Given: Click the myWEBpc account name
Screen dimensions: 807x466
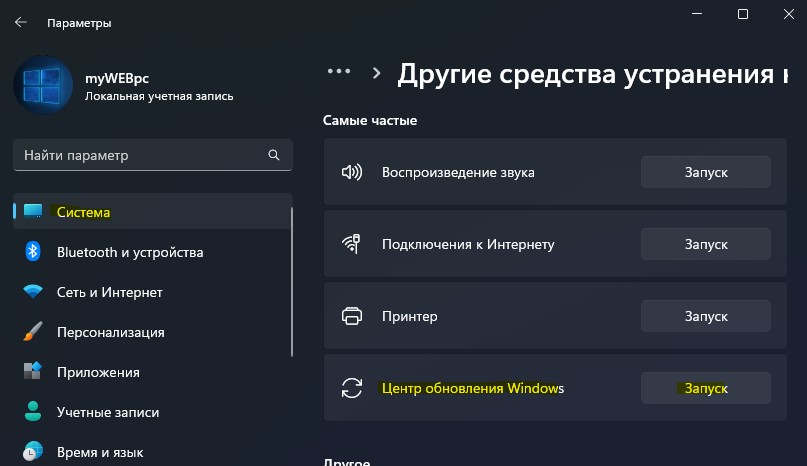Looking at the screenshot, I should [117, 78].
